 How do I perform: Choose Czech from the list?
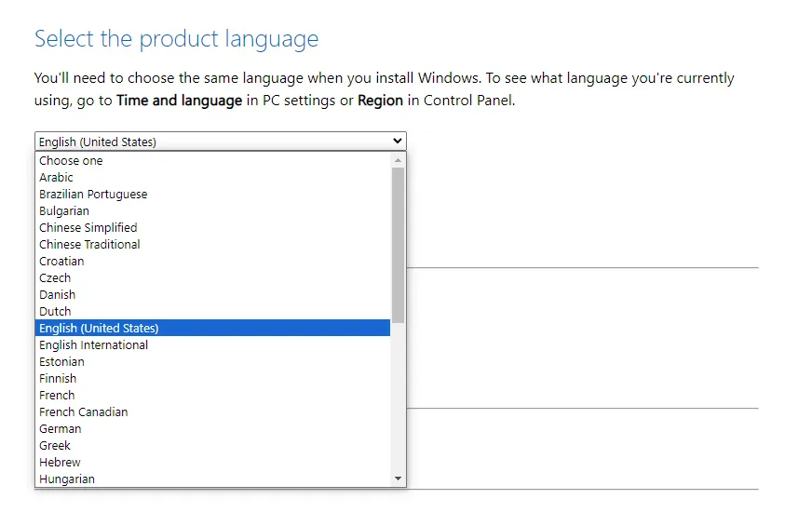pyautogui.click(x=212, y=277)
